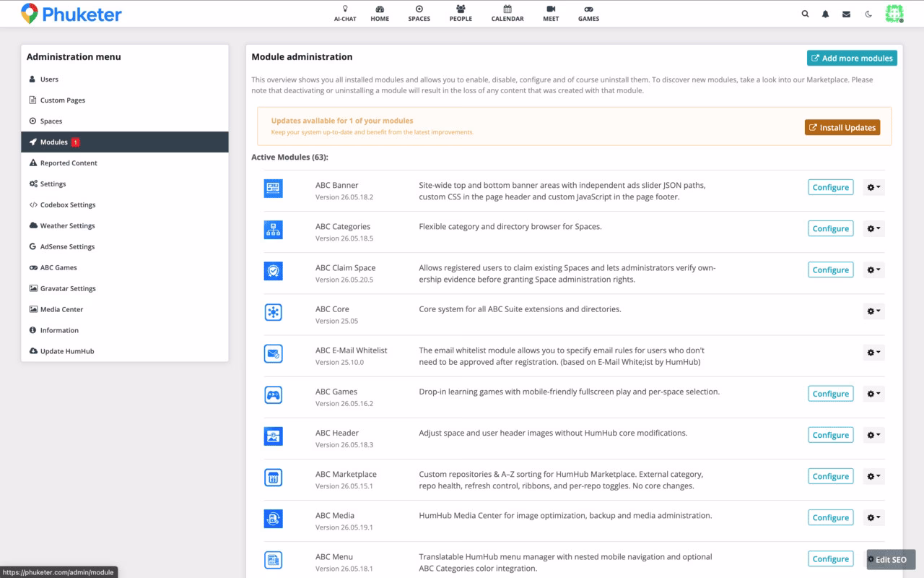Click the ABC Categories module icon
Viewport: 924px width, 578px height.
tap(274, 230)
